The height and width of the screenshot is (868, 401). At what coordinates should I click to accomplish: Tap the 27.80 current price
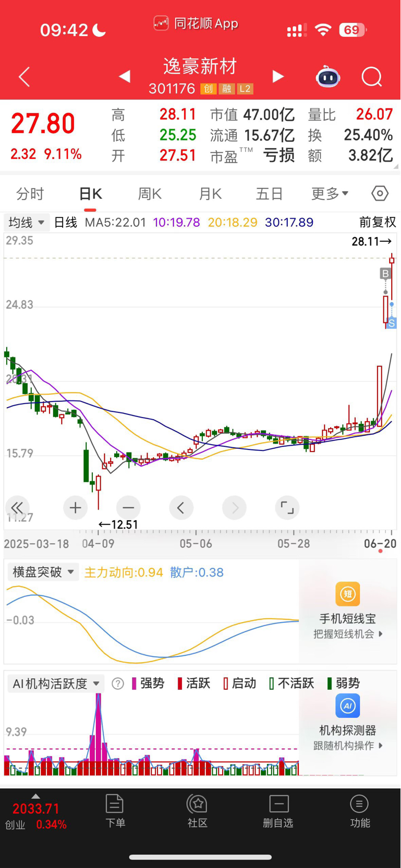(43, 124)
